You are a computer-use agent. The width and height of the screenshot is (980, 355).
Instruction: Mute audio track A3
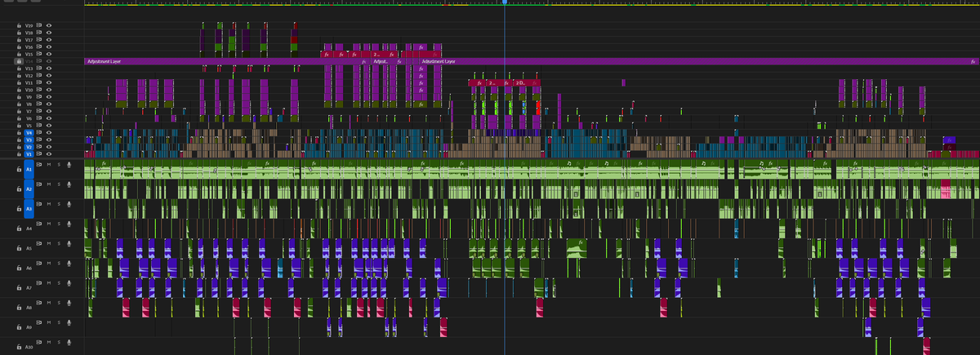(49, 204)
